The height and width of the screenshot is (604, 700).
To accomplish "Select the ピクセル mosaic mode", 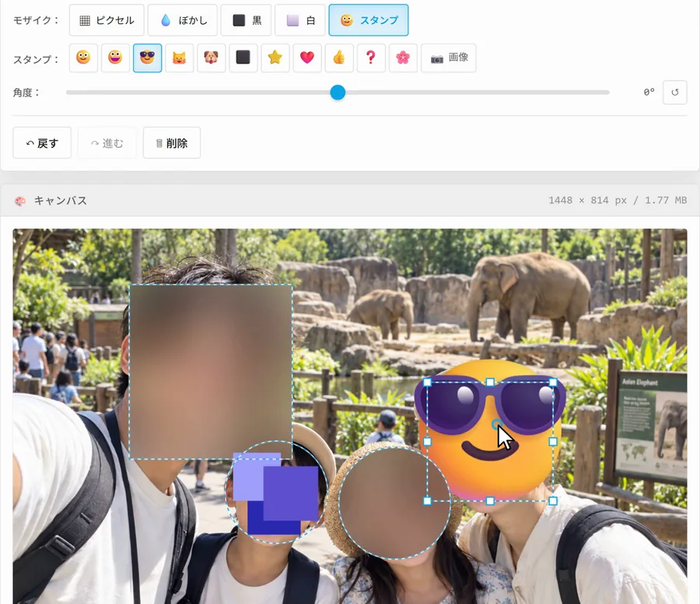I will click(107, 20).
